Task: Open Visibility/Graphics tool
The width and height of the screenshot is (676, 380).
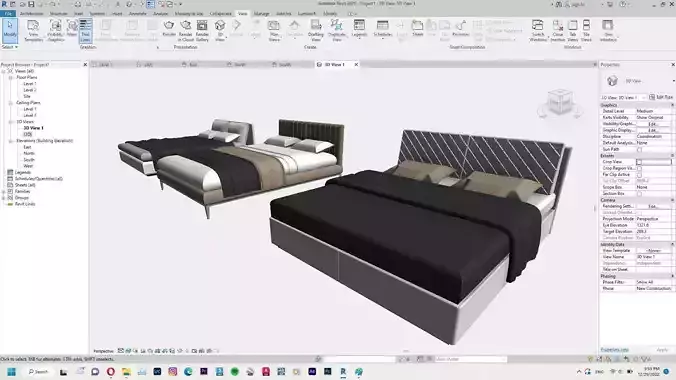Action: pyautogui.click(x=56, y=30)
